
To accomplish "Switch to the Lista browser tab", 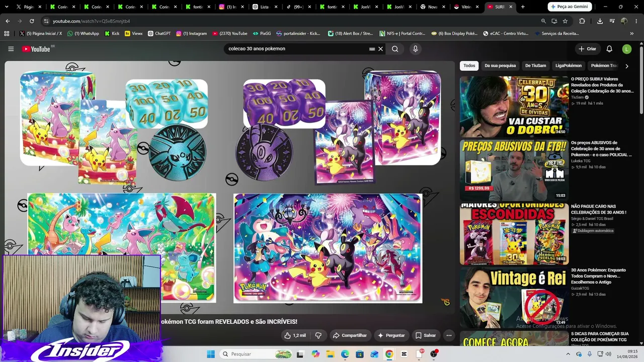I will 266,7.
